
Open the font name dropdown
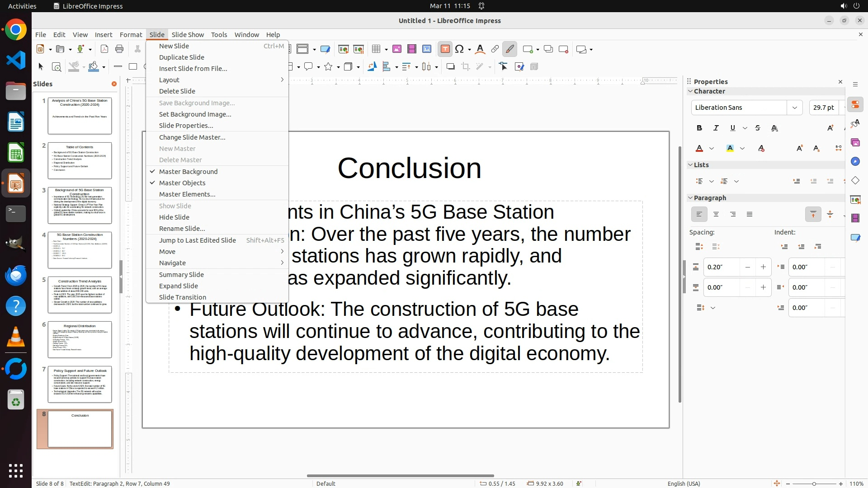794,108
